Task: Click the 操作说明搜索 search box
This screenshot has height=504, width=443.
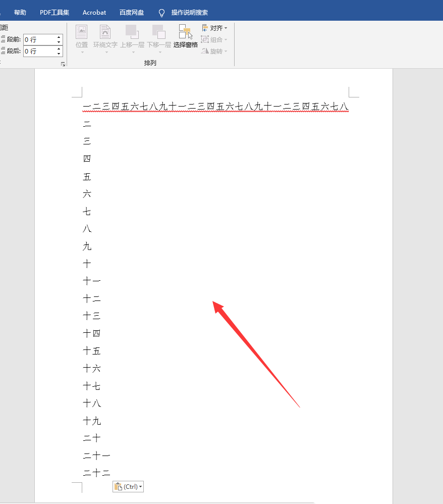Action: 190,13
